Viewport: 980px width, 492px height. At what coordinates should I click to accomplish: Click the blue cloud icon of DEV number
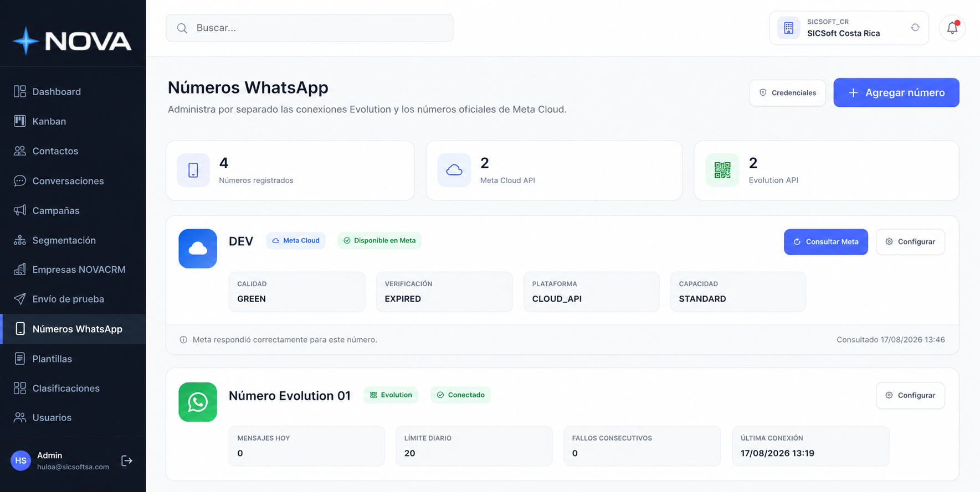(x=198, y=248)
